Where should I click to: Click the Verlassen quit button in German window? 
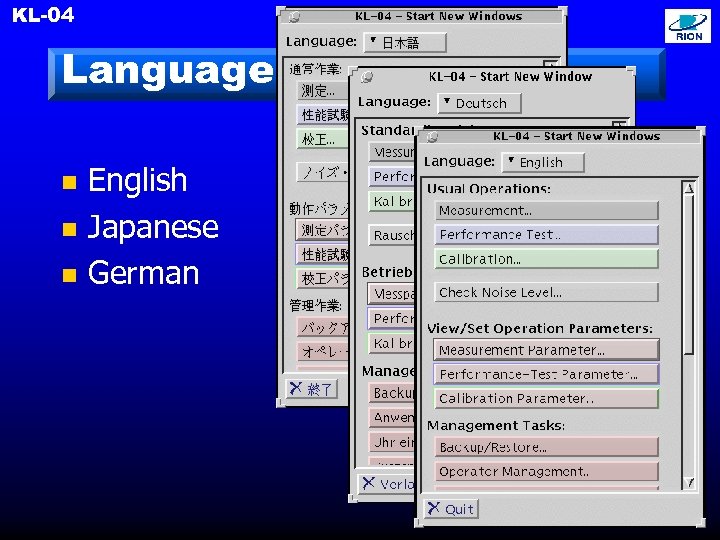(387, 484)
